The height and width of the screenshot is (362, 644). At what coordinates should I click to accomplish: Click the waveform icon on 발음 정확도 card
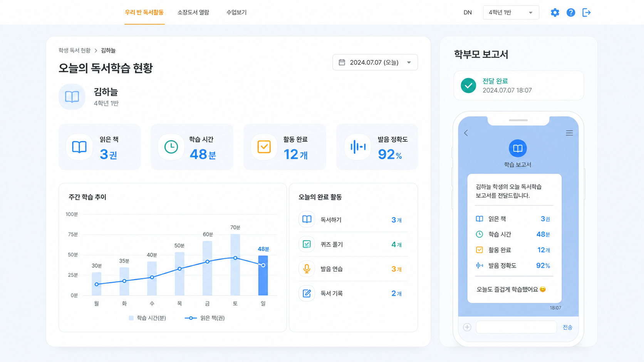(358, 147)
